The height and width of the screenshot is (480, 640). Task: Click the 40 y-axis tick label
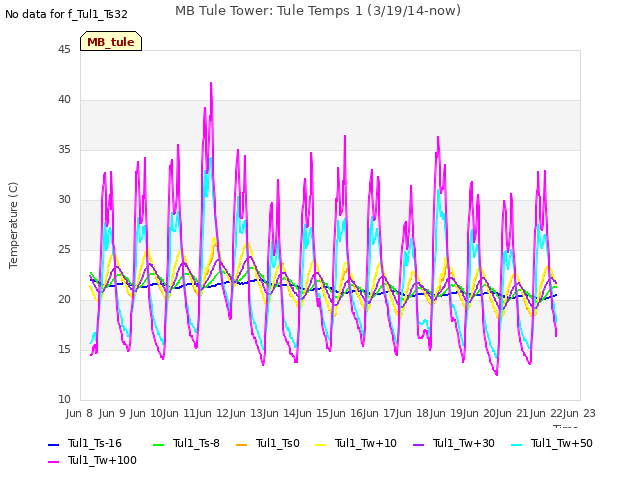click(64, 100)
